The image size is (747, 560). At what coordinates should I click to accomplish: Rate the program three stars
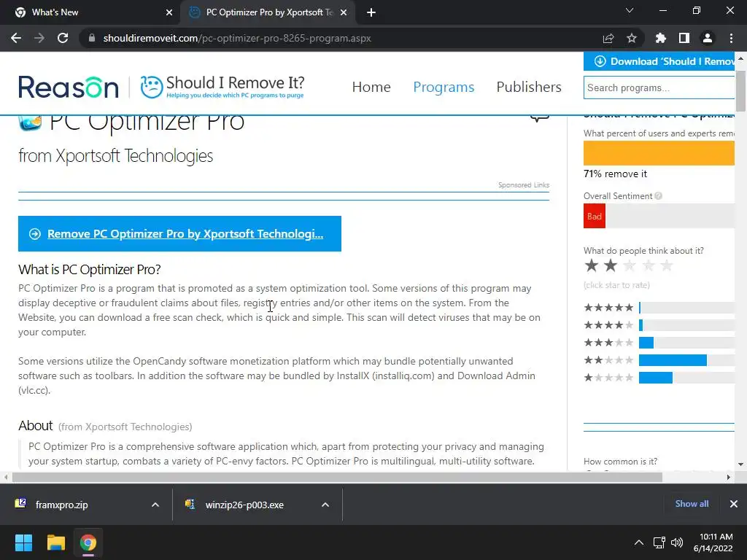[x=630, y=265]
